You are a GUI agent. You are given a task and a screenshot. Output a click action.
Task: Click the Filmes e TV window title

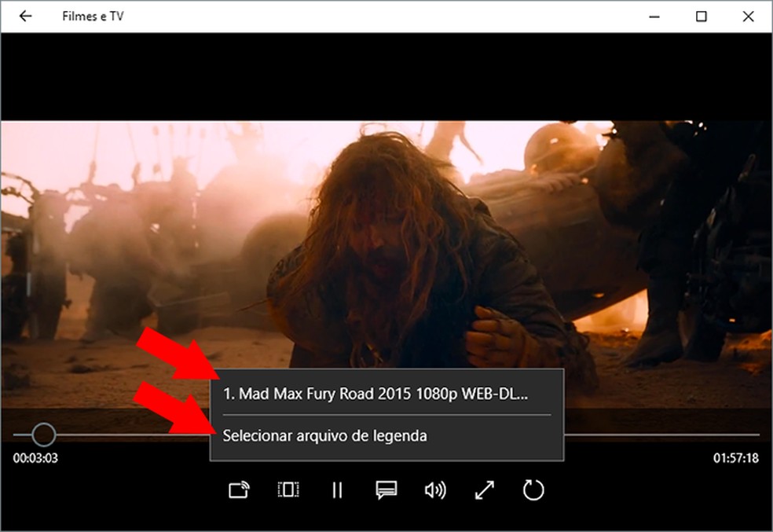[93, 17]
